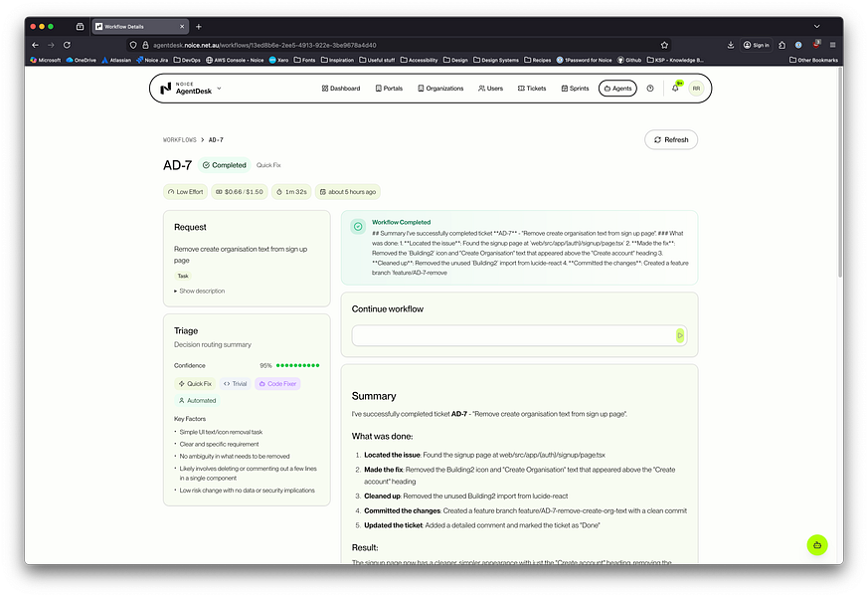Click the 1Password for Noice bookmark
The image size is (868, 597).
584,60
